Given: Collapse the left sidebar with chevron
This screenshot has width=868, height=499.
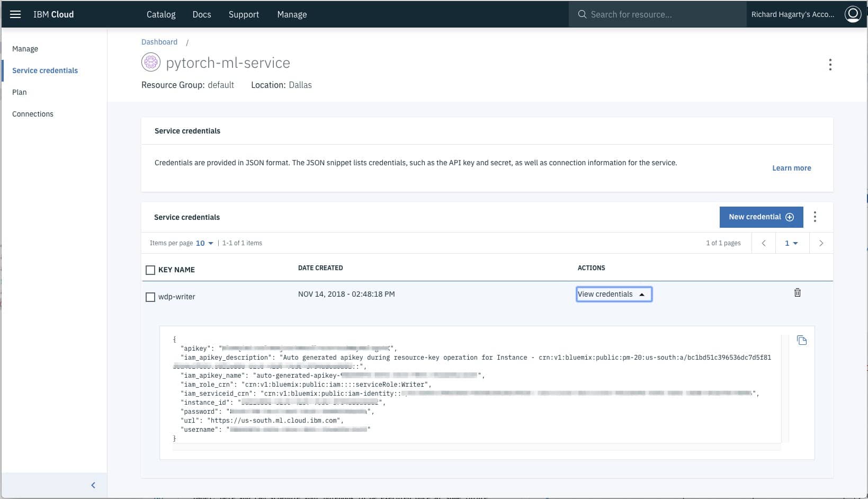Looking at the screenshot, I should point(93,485).
